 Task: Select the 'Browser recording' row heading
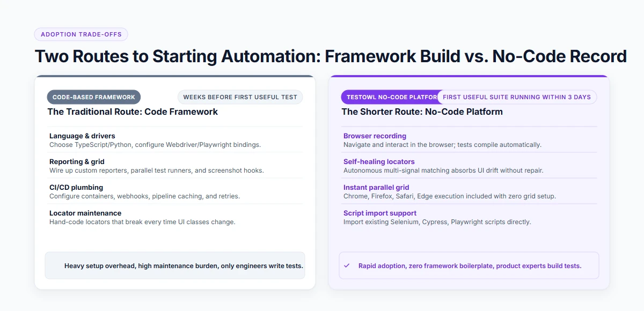click(375, 136)
